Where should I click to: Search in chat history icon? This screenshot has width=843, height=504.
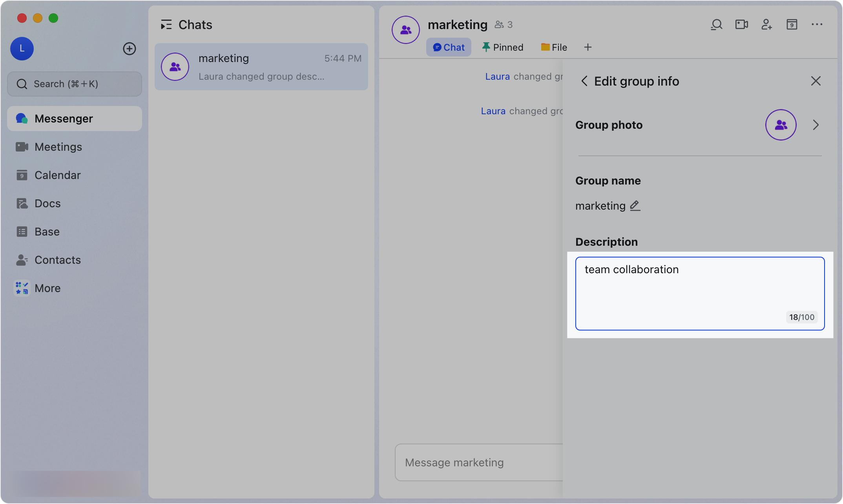tap(717, 25)
